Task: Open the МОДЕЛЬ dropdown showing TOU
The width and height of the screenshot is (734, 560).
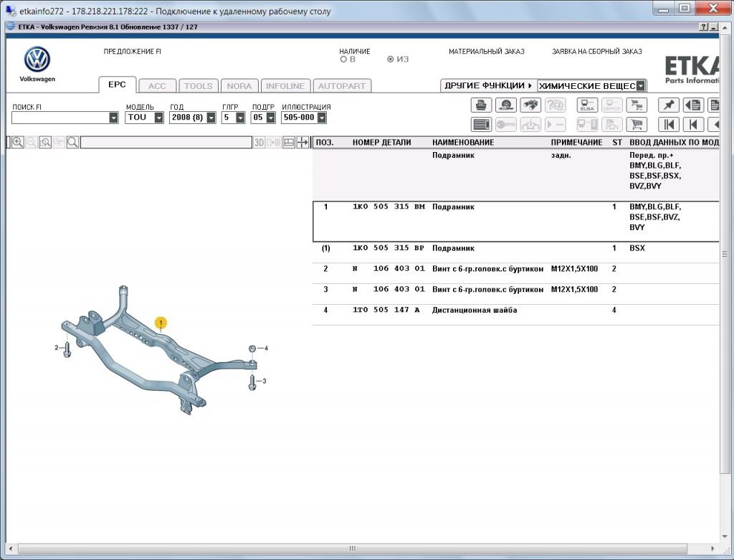Action: coord(158,118)
